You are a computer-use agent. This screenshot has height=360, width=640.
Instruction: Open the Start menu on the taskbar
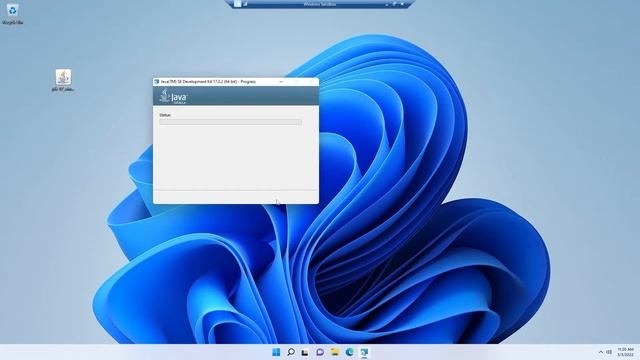click(276, 352)
